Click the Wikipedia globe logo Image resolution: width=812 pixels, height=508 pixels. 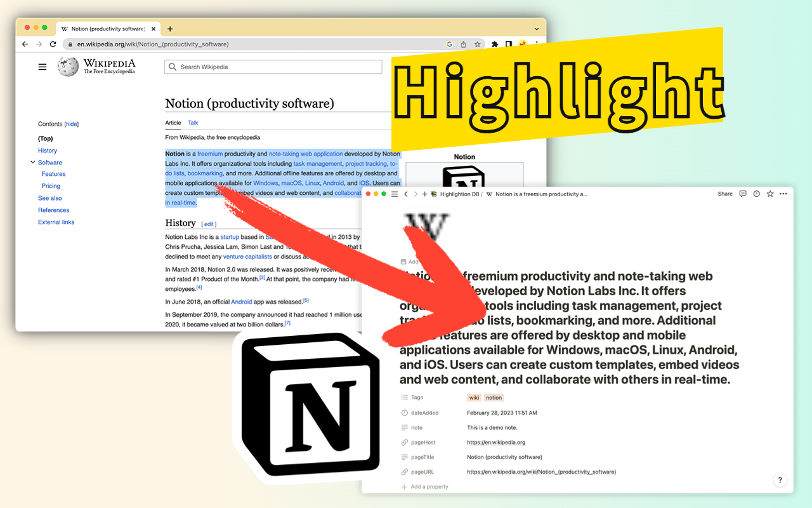tap(68, 67)
